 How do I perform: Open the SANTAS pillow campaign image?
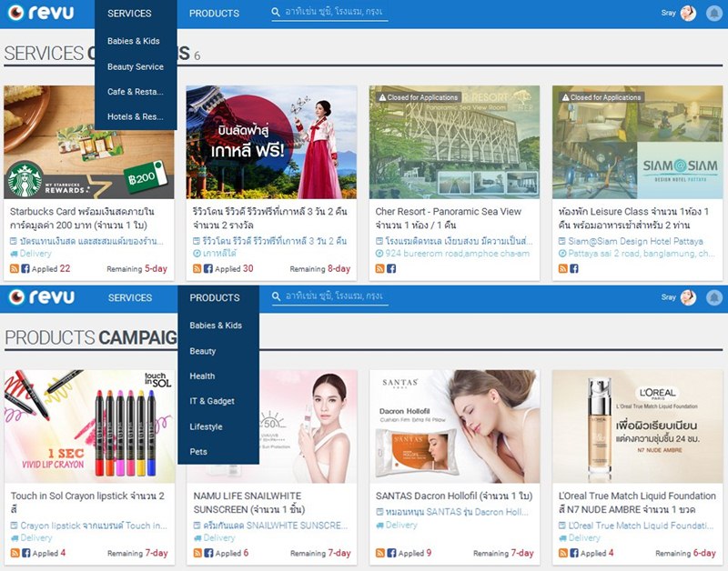pyautogui.click(x=454, y=426)
